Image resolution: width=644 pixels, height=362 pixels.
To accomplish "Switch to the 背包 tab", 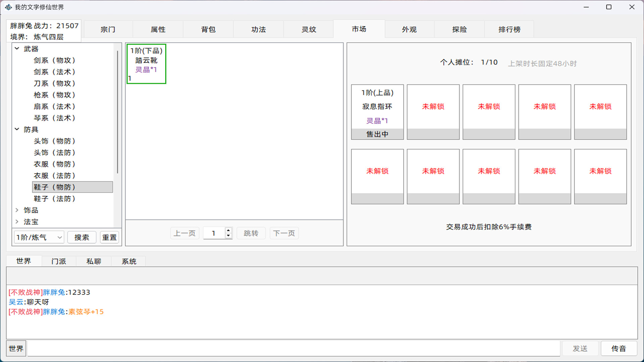I will pyautogui.click(x=208, y=29).
